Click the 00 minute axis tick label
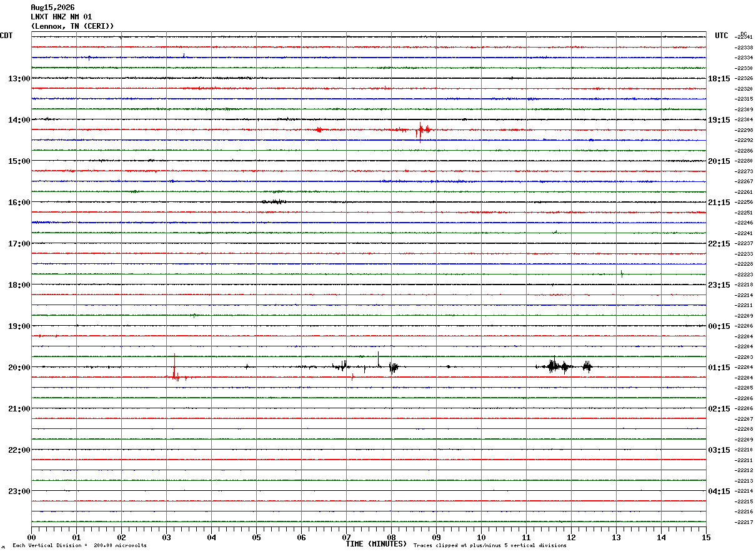 pos(32,537)
